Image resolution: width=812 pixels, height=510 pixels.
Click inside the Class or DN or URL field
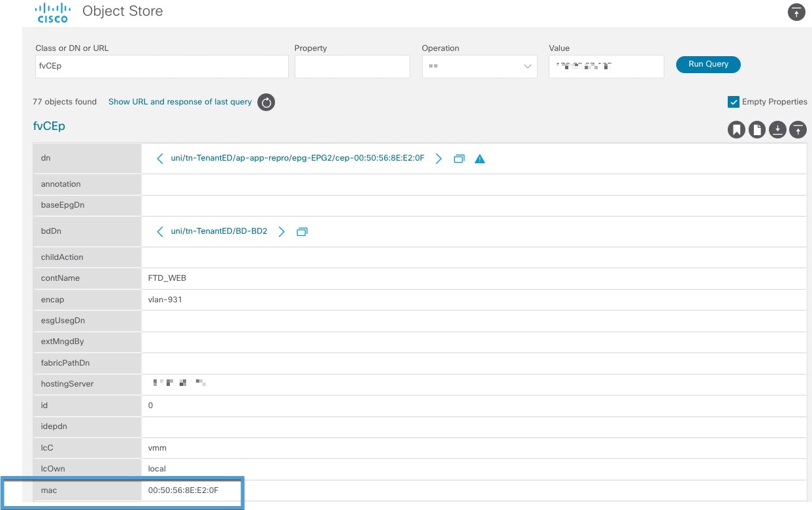pyautogui.click(x=161, y=66)
